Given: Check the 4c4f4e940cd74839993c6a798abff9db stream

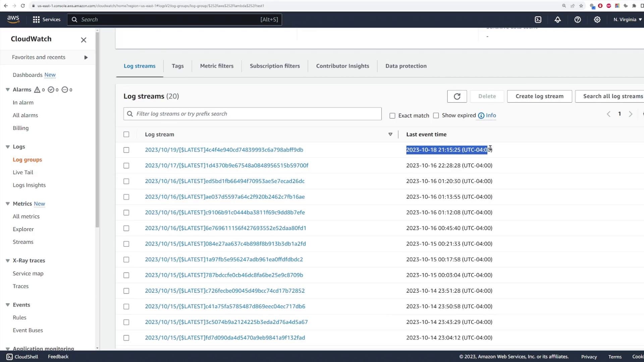Looking at the screenshot, I should [126, 150].
